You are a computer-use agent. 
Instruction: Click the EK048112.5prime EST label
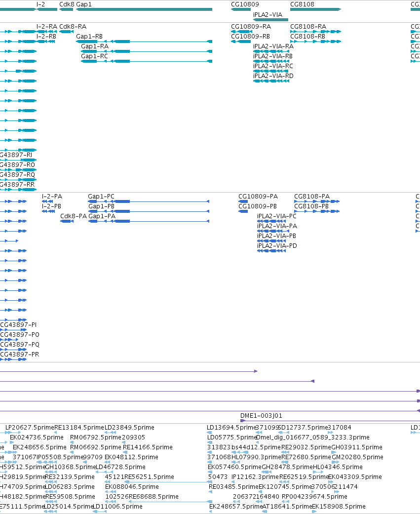[x=131, y=457]
